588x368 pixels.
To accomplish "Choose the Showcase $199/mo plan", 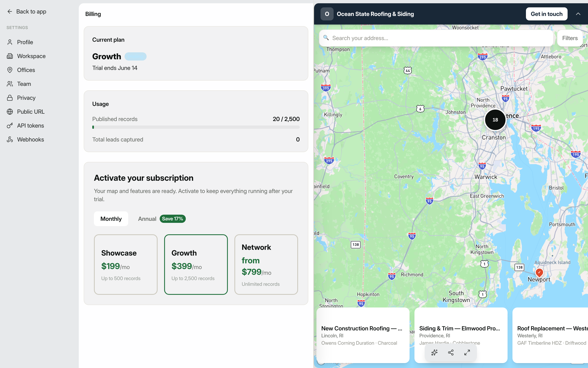I will coord(126,265).
